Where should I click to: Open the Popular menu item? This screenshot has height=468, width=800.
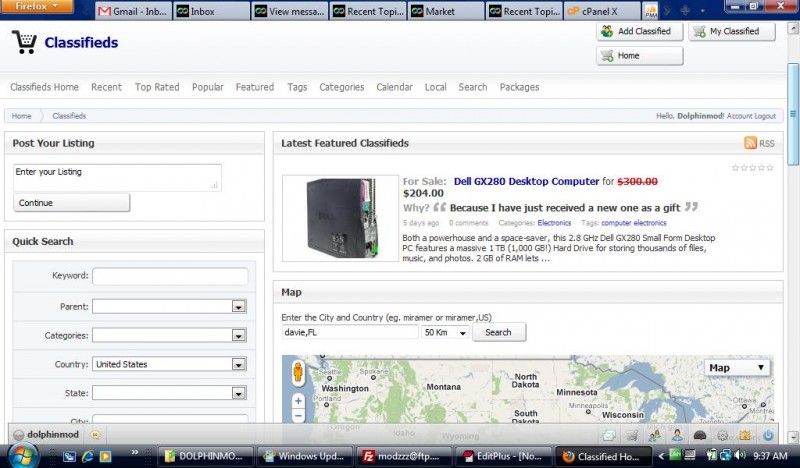[x=208, y=87]
